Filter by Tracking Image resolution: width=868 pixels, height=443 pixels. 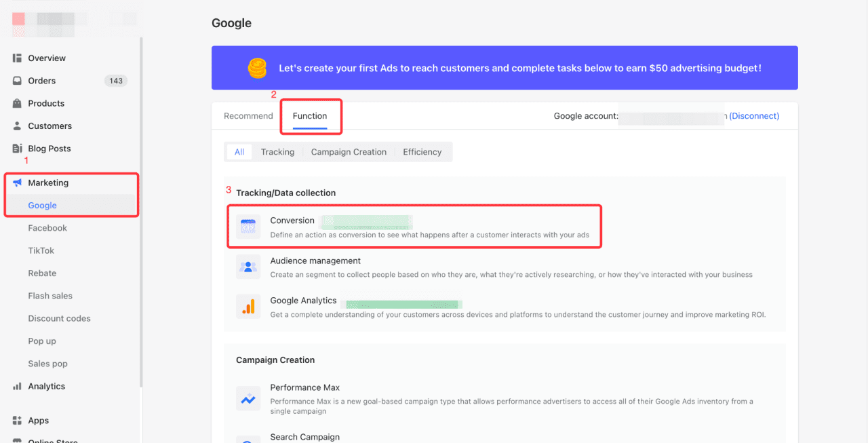pos(277,152)
